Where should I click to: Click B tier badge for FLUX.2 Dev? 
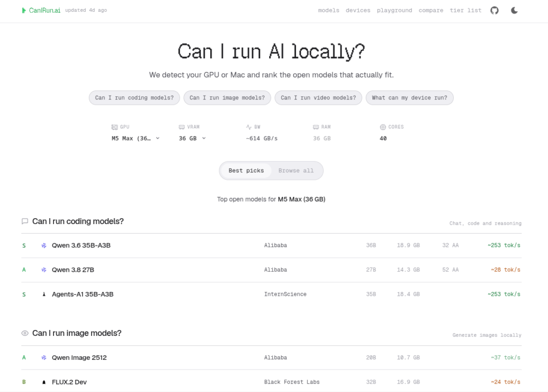coord(24,382)
